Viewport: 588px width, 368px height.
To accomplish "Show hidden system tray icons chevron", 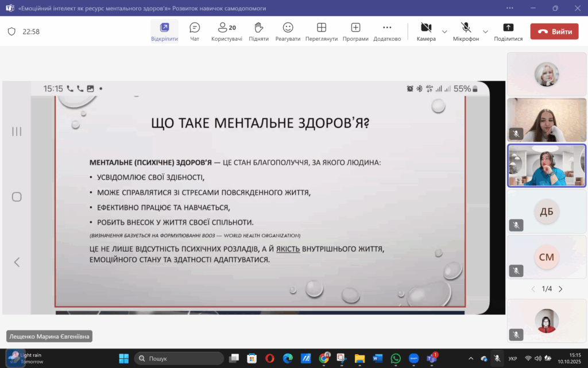I will (471, 358).
